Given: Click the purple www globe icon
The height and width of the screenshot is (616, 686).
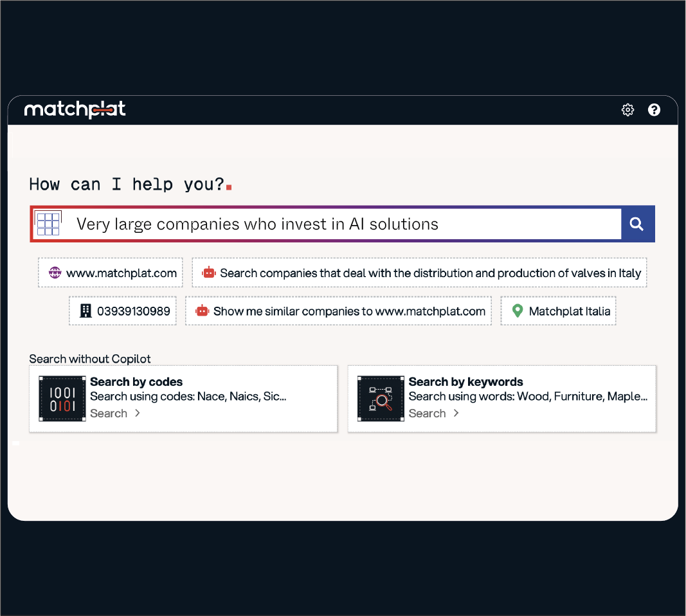Looking at the screenshot, I should (55, 273).
